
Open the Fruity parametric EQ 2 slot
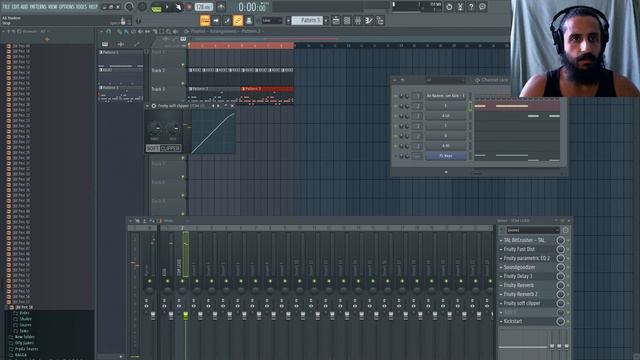527,258
